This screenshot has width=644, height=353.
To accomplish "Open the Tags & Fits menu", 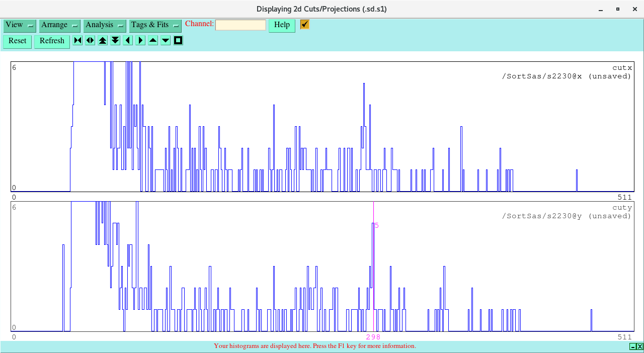I will pyautogui.click(x=155, y=25).
